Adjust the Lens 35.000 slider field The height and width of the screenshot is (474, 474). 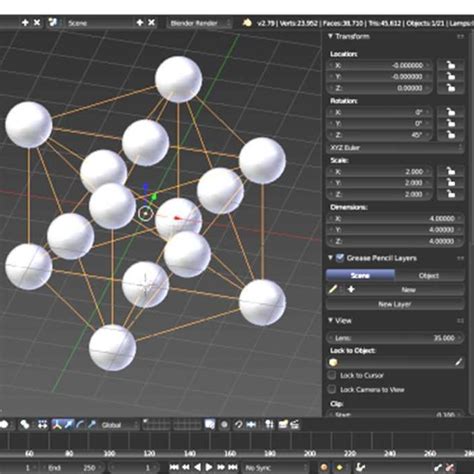tap(395, 338)
